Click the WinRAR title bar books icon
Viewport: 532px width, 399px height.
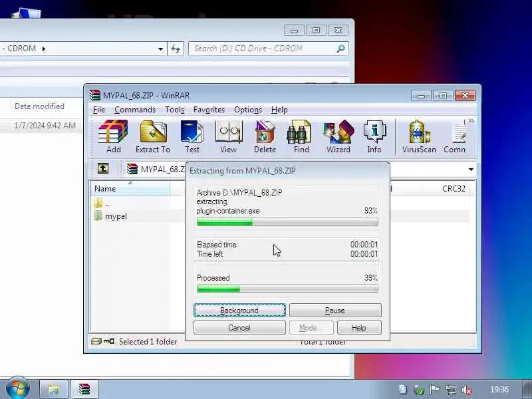[x=95, y=95]
